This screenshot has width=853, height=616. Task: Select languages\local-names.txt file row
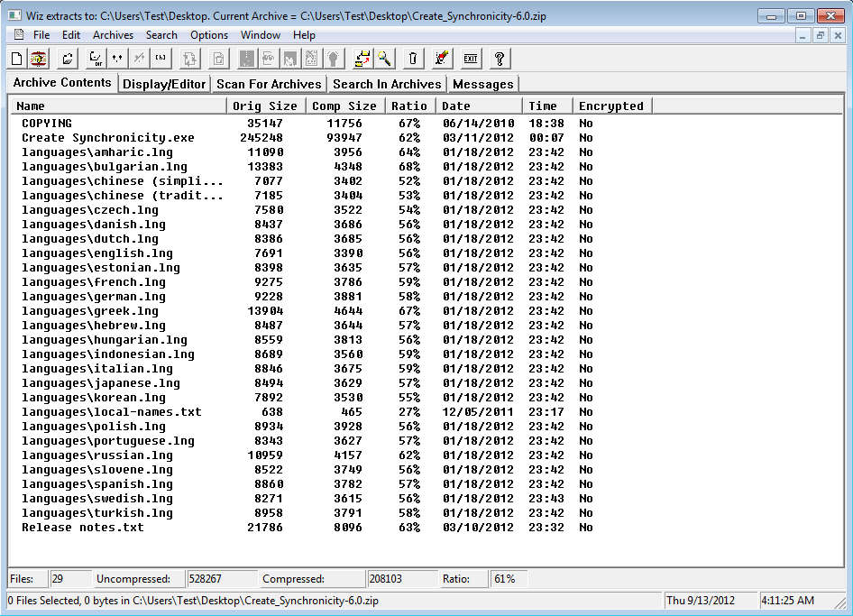click(112, 412)
